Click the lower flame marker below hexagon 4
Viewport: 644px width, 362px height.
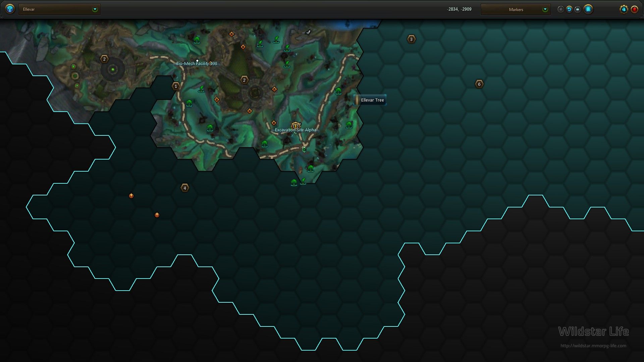(x=157, y=215)
